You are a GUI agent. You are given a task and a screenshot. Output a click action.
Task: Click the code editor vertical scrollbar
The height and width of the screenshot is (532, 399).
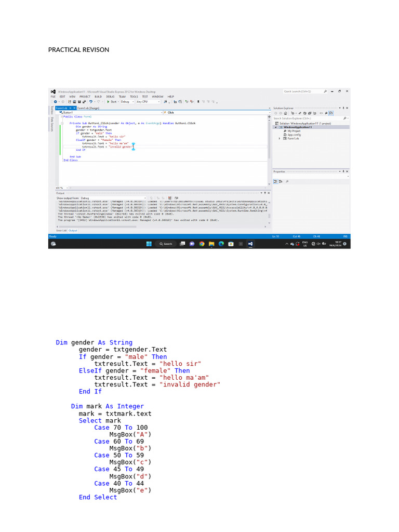pyautogui.click(x=269, y=140)
